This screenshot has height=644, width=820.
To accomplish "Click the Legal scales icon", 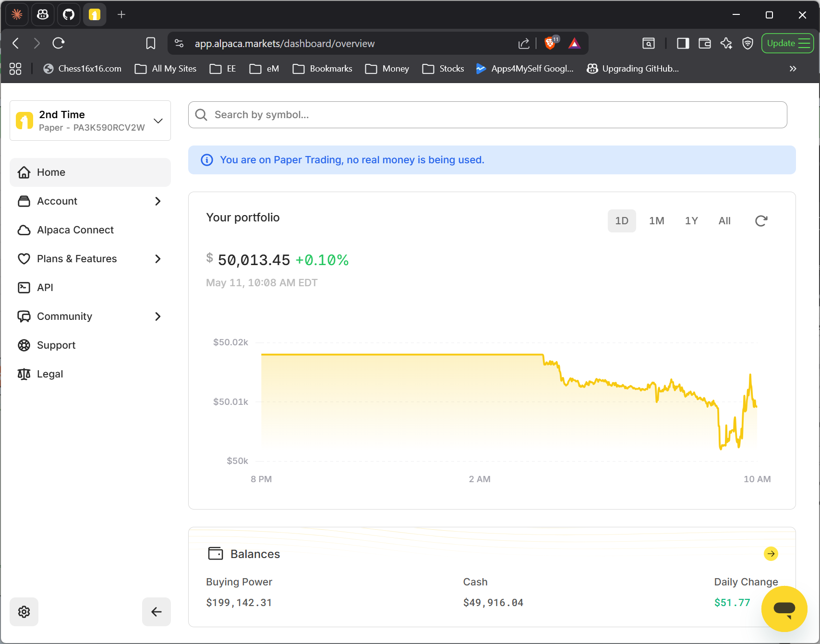I will click(24, 374).
